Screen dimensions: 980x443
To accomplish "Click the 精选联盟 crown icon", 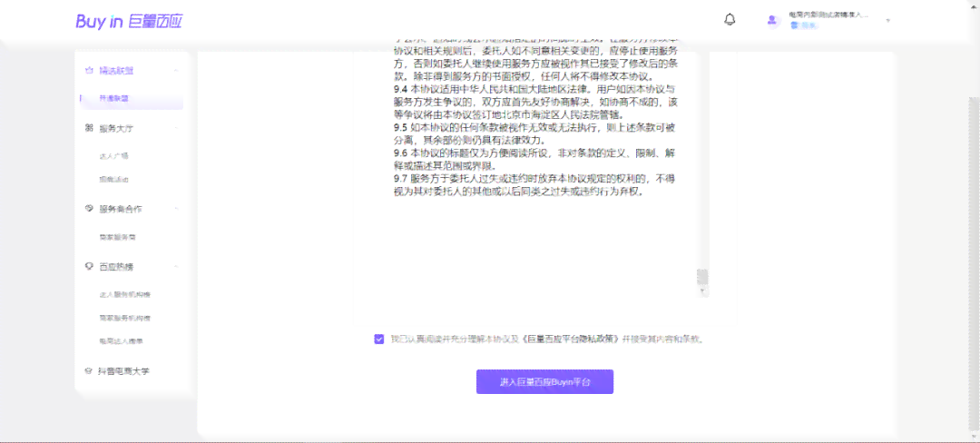I will (89, 71).
